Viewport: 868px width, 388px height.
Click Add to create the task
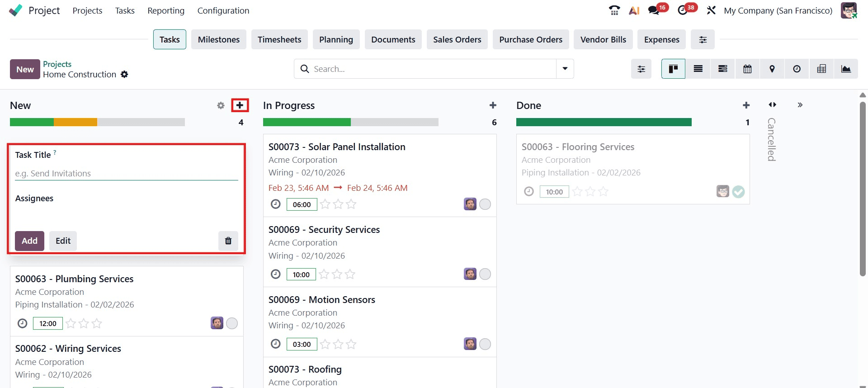[x=29, y=241]
